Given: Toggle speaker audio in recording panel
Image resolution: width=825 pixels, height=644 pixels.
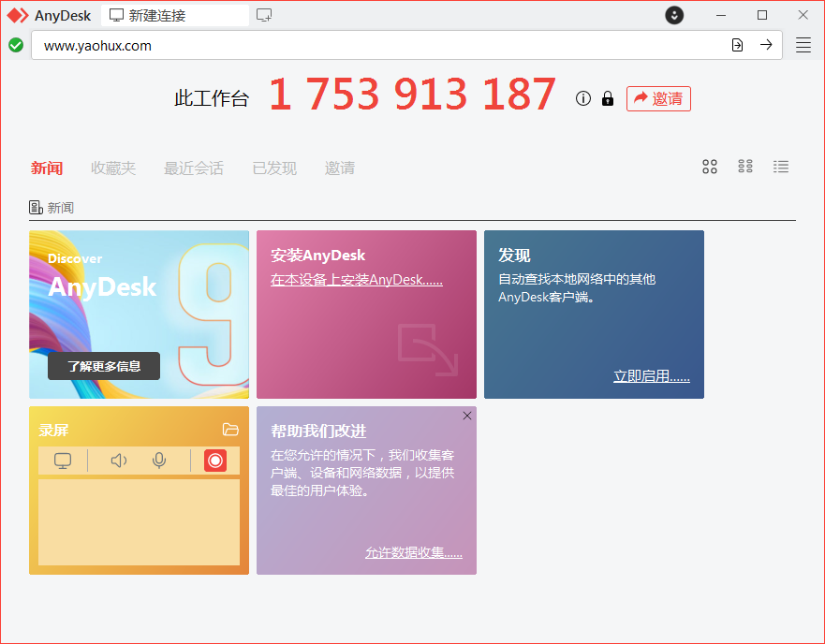Looking at the screenshot, I should pyautogui.click(x=119, y=461).
